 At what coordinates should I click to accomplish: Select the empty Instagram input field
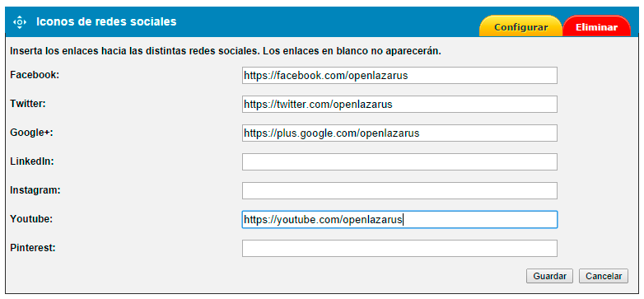399,191
